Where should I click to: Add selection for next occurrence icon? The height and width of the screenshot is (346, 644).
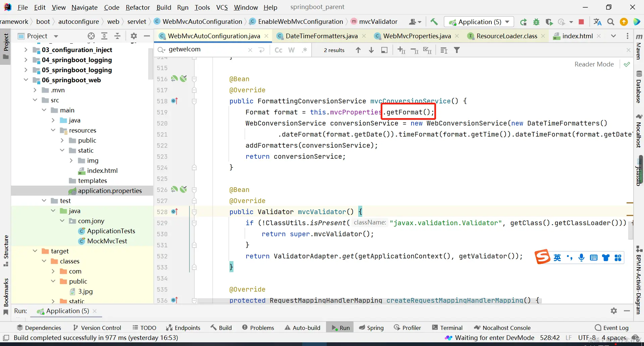tap(401, 50)
